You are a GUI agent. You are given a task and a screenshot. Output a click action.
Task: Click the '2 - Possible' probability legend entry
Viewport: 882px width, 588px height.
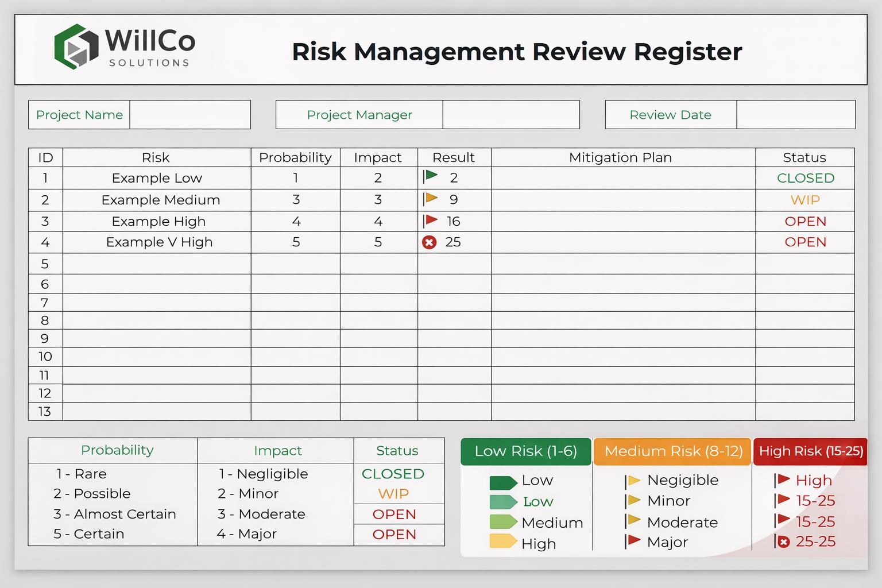tap(92, 494)
